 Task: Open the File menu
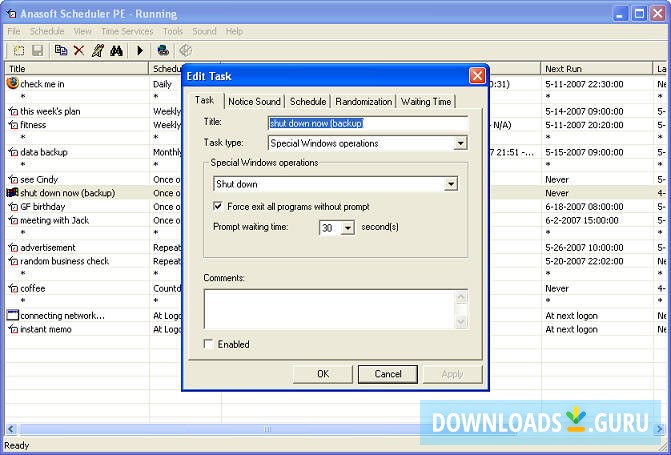click(x=14, y=31)
